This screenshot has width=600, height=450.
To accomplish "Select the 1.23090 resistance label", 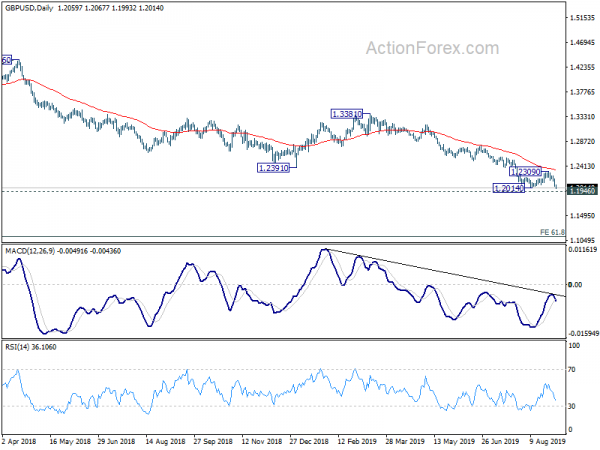I will tap(525, 172).
